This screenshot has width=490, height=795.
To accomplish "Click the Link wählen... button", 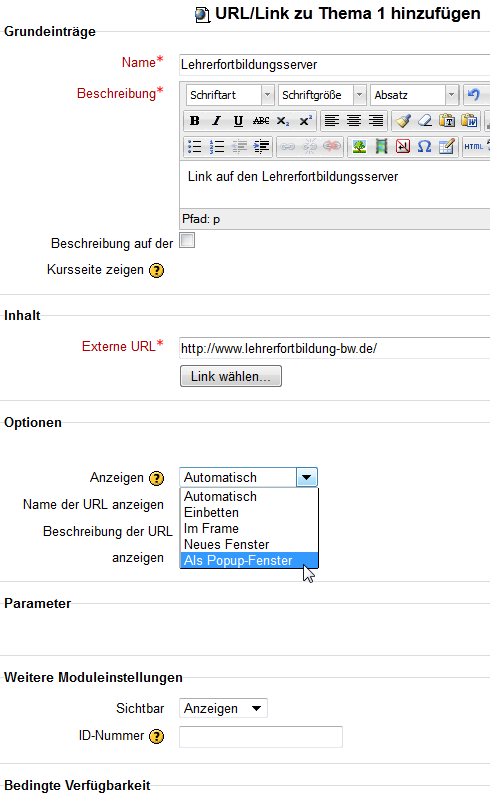I will [231, 376].
